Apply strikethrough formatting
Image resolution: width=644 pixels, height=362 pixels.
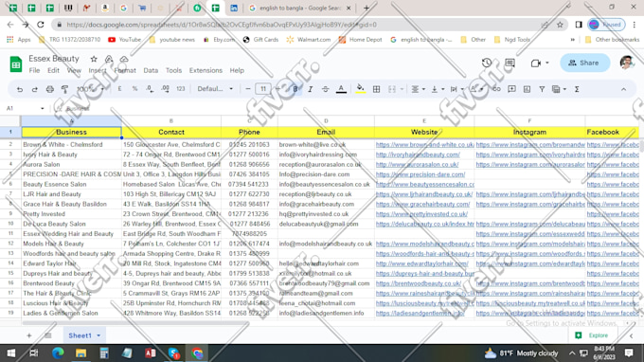click(x=325, y=89)
